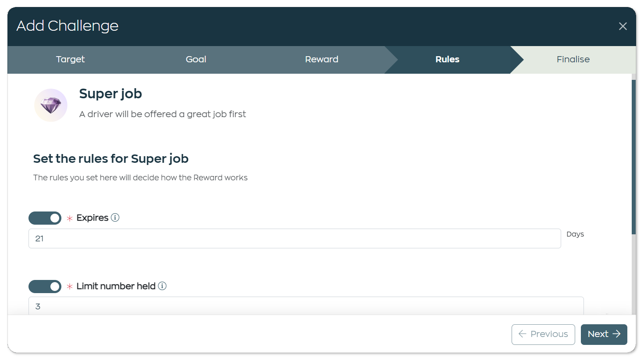The width and height of the screenshot is (644, 362).
Task: Click the Super job diamond icon
Action: tap(51, 105)
